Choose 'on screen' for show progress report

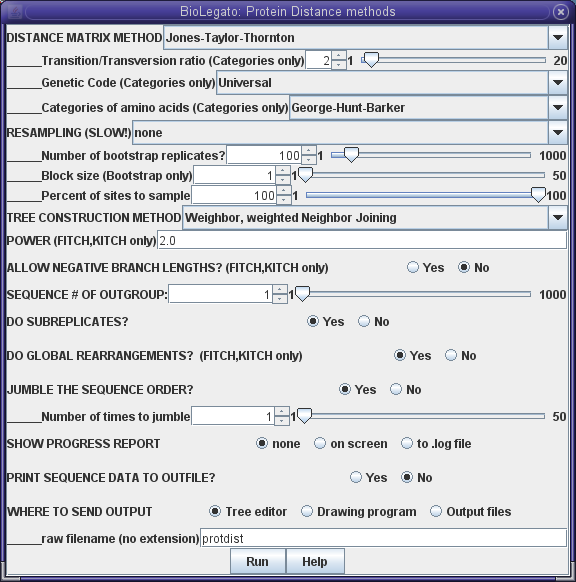[x=351, y=444]
